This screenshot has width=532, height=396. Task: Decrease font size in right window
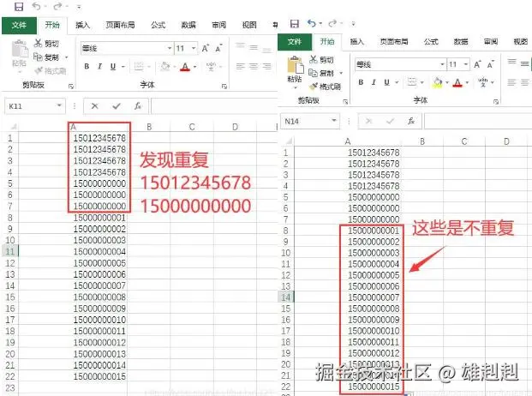[491, 64]
